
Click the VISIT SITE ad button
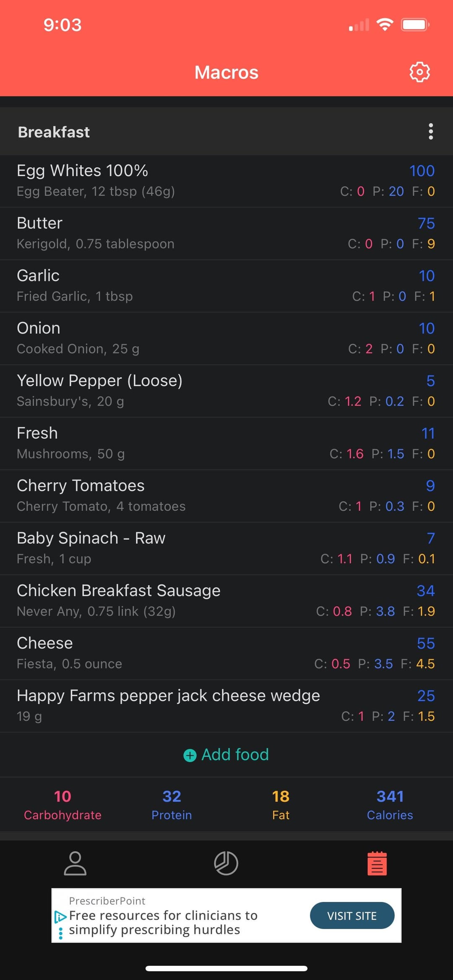pyautogui.click(x=352, y=915)
